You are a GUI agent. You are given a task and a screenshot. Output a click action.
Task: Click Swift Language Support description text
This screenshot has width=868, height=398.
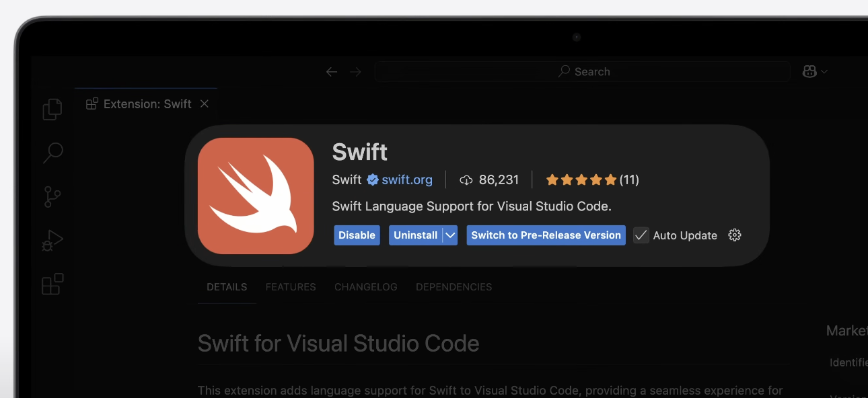472,206
